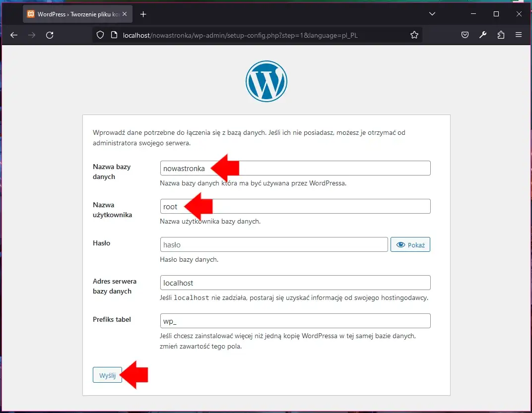Reload the setup-config.php page
The height and width of the screenshot is (413, 532).
click(50, 35)
